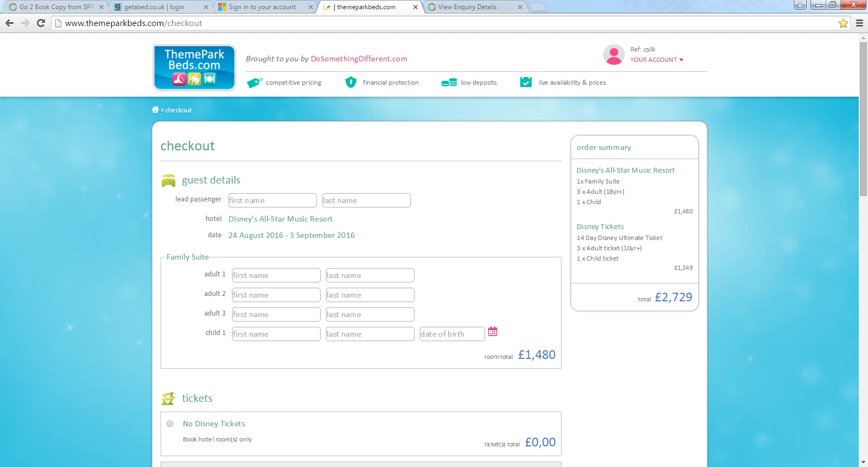868x467 pixels.
Task: Click the order summary total £2,729
Action: tap(673, 297)
